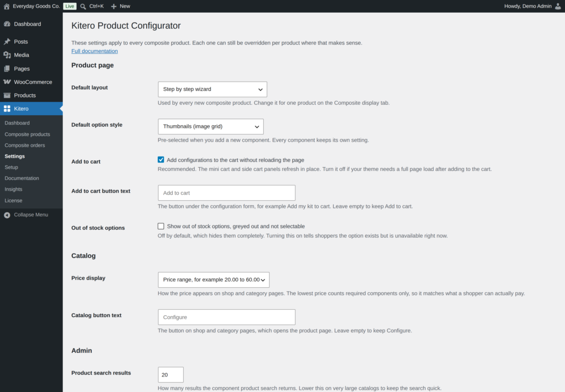
Task: Open the Default layout dropdown
Action: tap(212, 89)
